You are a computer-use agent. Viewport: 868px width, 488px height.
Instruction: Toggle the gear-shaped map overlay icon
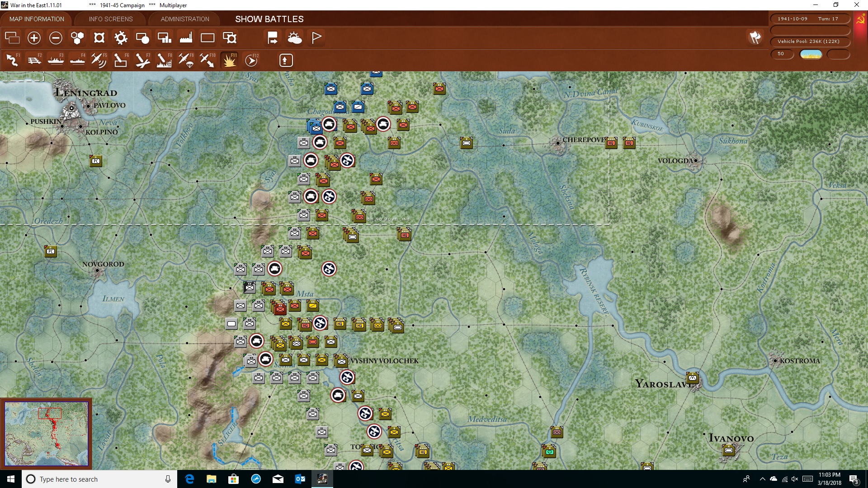pyautogui.click(x=121, y=38)
